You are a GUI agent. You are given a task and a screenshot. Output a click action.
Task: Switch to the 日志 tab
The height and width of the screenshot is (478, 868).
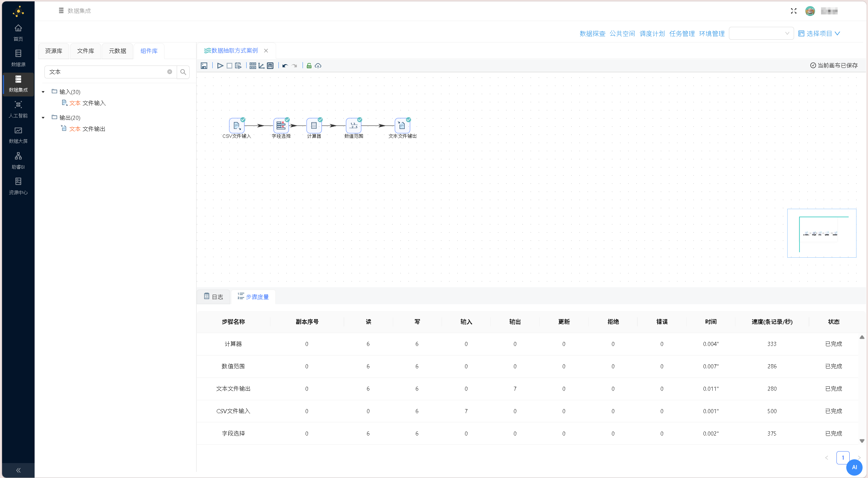click(213, 297)
